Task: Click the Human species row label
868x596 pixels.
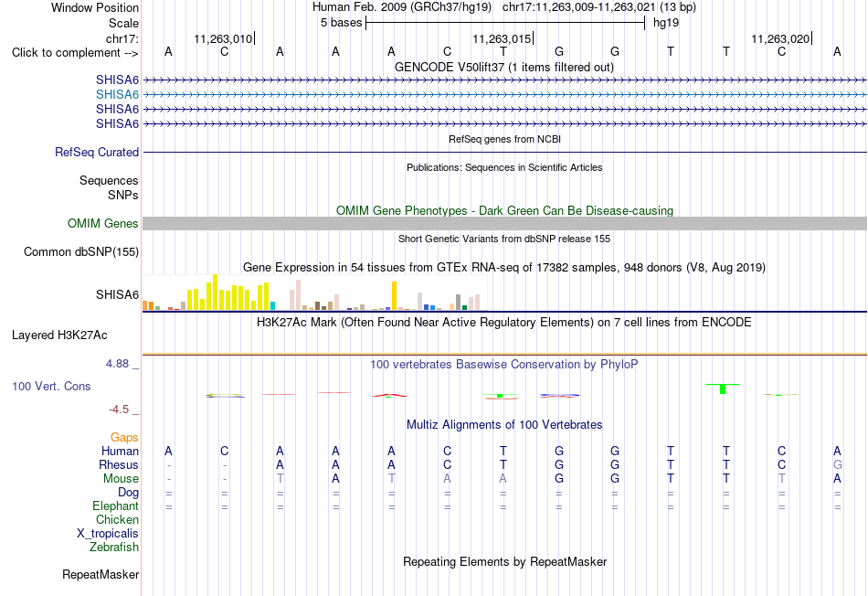Action: 120,451
